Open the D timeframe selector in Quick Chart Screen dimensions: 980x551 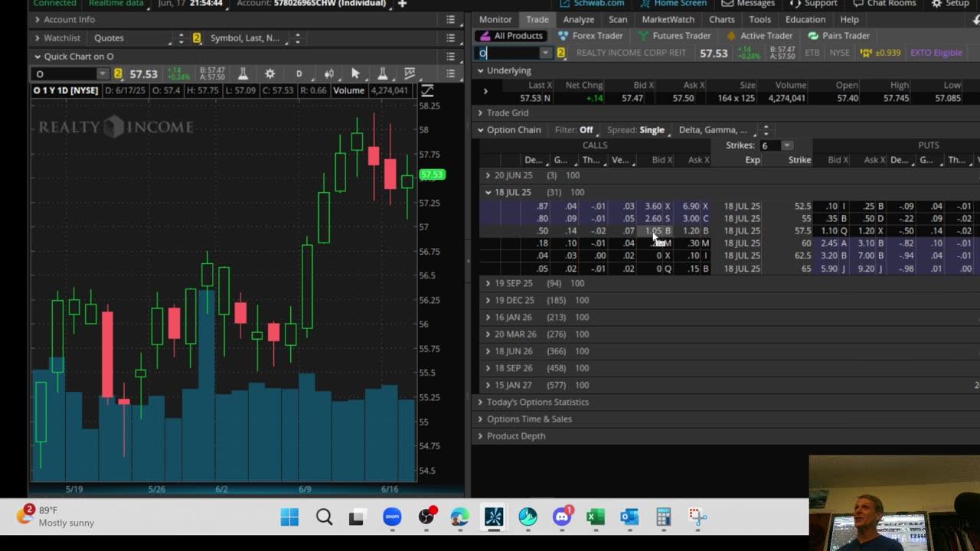click(x=299, y=73)
